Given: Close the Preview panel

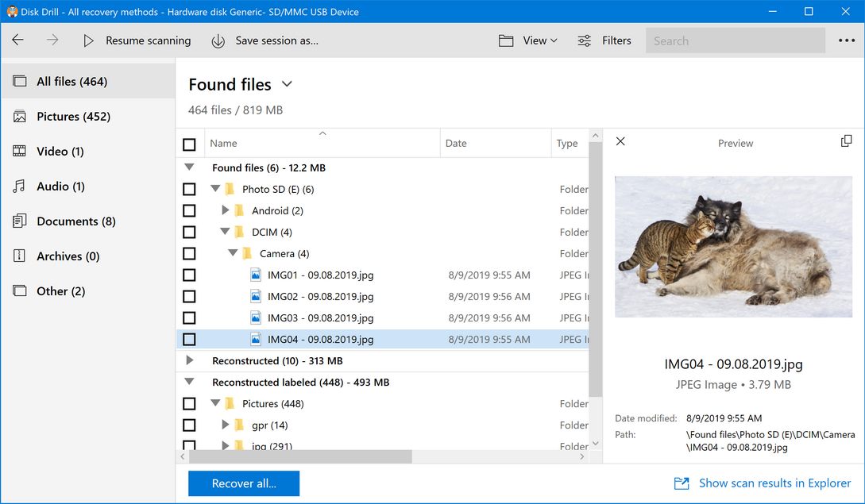Looking at the screenshot, I should coord(620,142).
